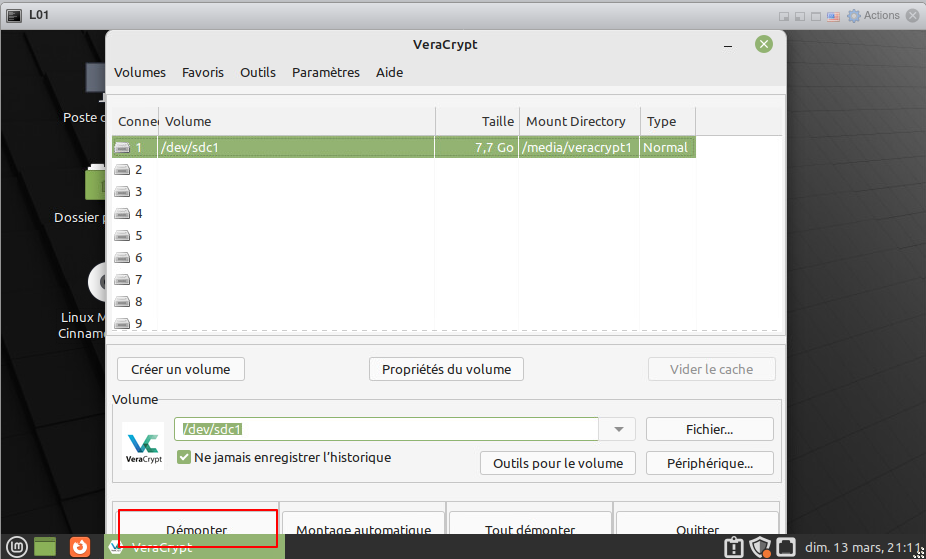926x559 pixels.
Task: Open the Périphérique selection button
Action: (709, 463)
